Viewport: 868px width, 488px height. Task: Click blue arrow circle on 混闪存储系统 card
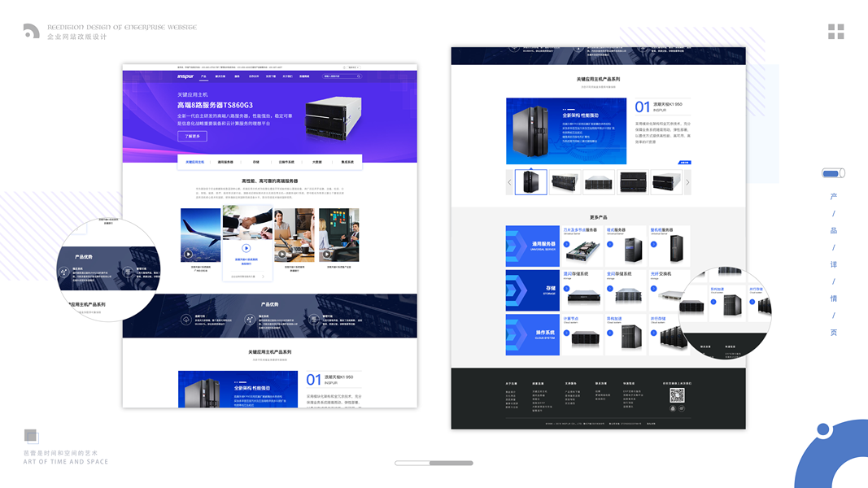pos(566,288)
